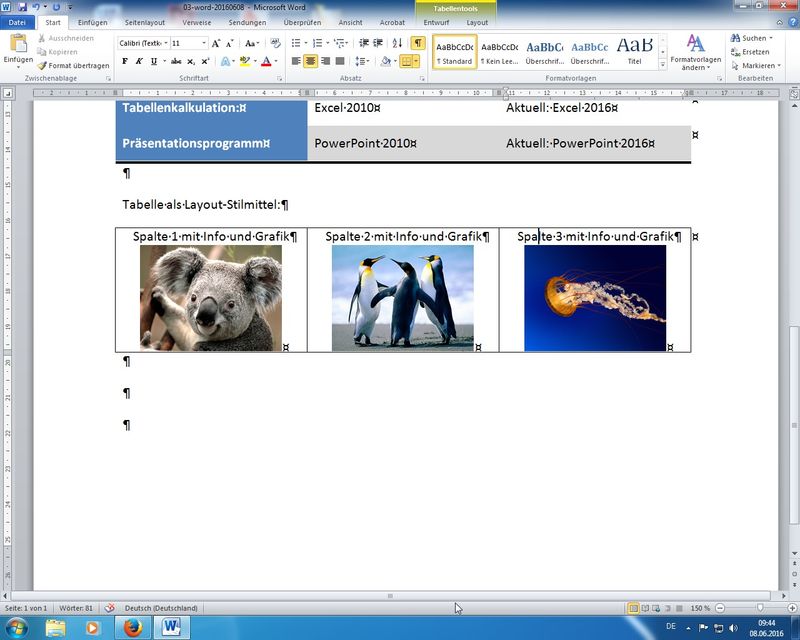The height and width of the screenshot is (640, 800).
Task: Center-align the paragraph text
Action: 311,61
